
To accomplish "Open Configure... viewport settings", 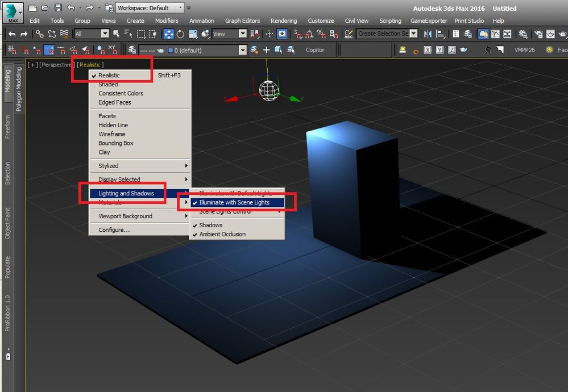I will coord(114,230).
